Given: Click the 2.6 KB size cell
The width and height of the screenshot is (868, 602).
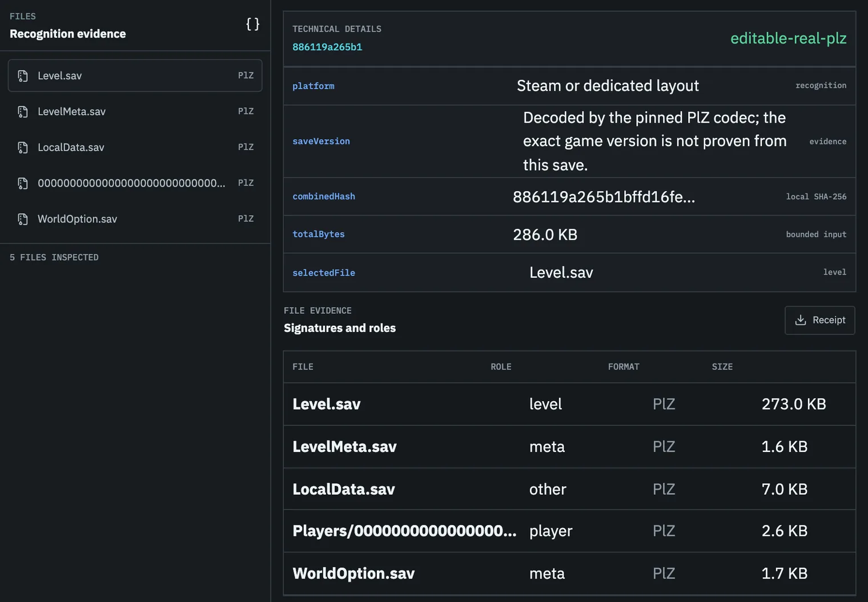Looking at the screenshot, I should click(x=785, y=531).
